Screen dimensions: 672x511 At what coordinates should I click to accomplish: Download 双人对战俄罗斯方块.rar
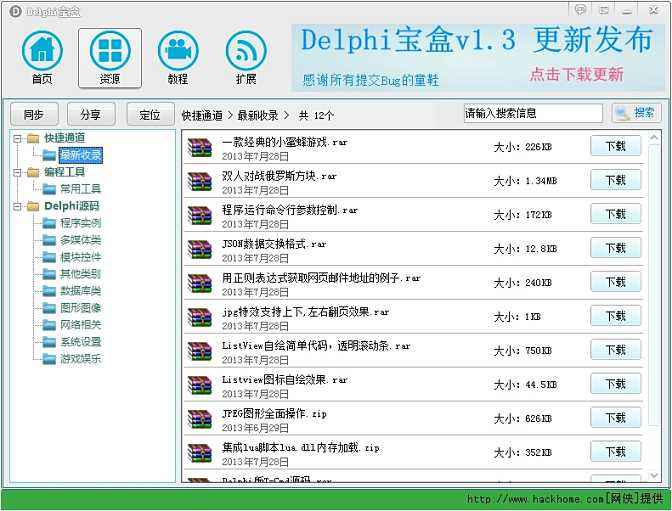click(x=616, y=180)
